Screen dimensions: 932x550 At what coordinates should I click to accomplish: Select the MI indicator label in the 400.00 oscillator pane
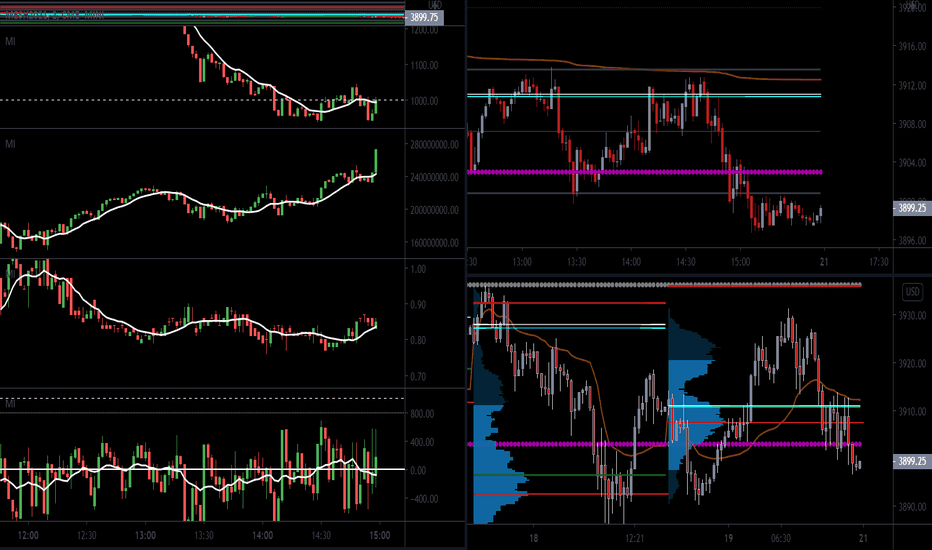click(10, 404)
